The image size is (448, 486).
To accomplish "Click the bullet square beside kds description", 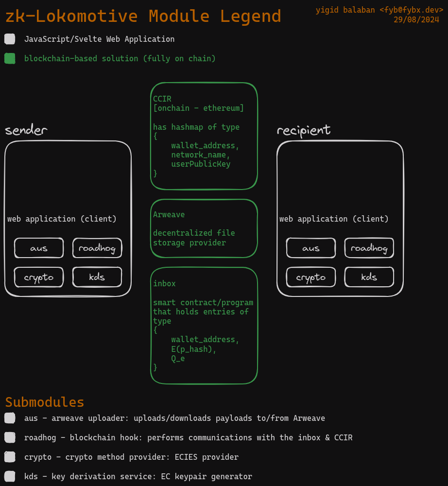I will (10, 476).
